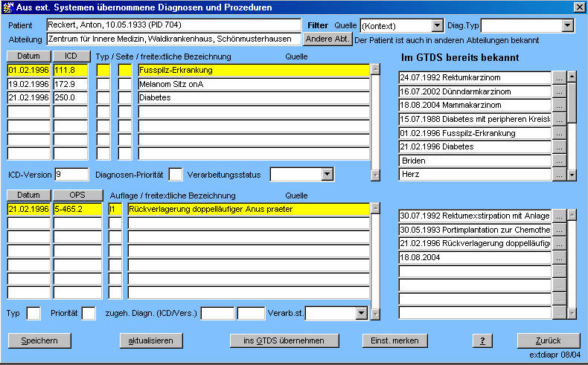
Task: Click the Datum column header for diagnoses
Action: point(28,56)
